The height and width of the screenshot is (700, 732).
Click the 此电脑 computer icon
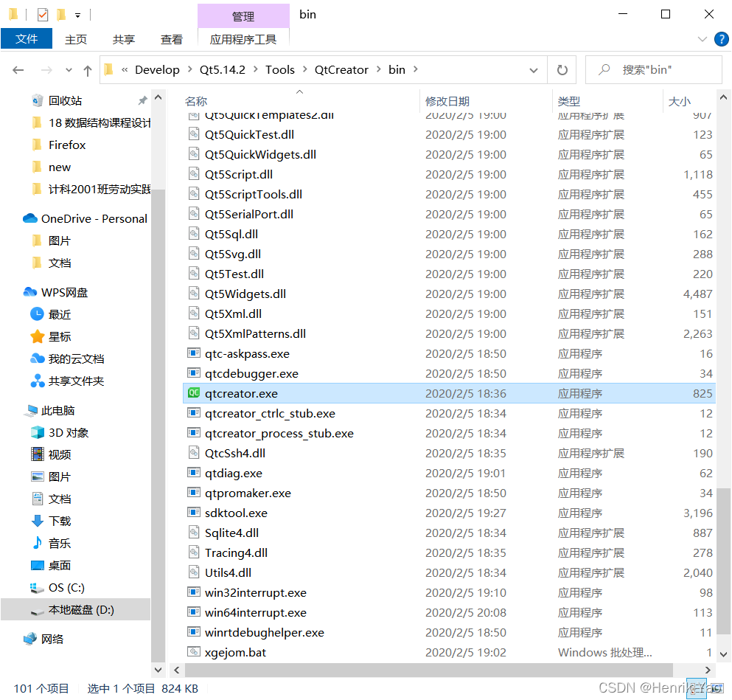pyautogui.click(x=30, y=410)
